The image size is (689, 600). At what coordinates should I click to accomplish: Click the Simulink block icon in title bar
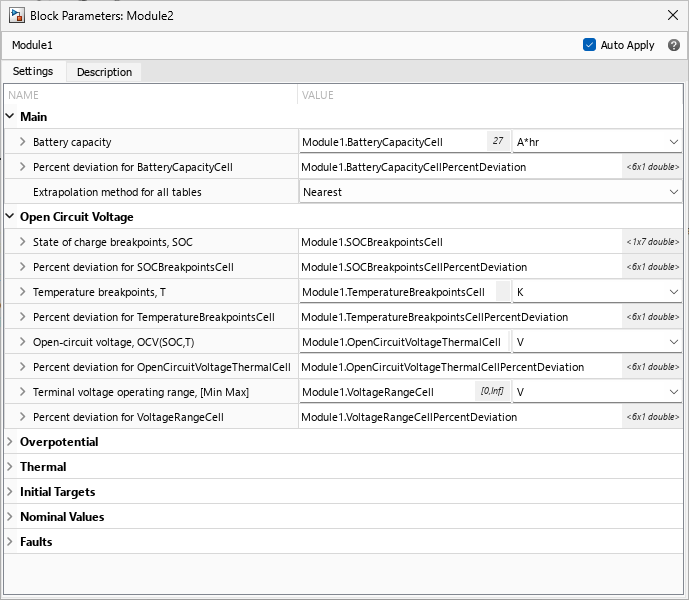(17, 15)
